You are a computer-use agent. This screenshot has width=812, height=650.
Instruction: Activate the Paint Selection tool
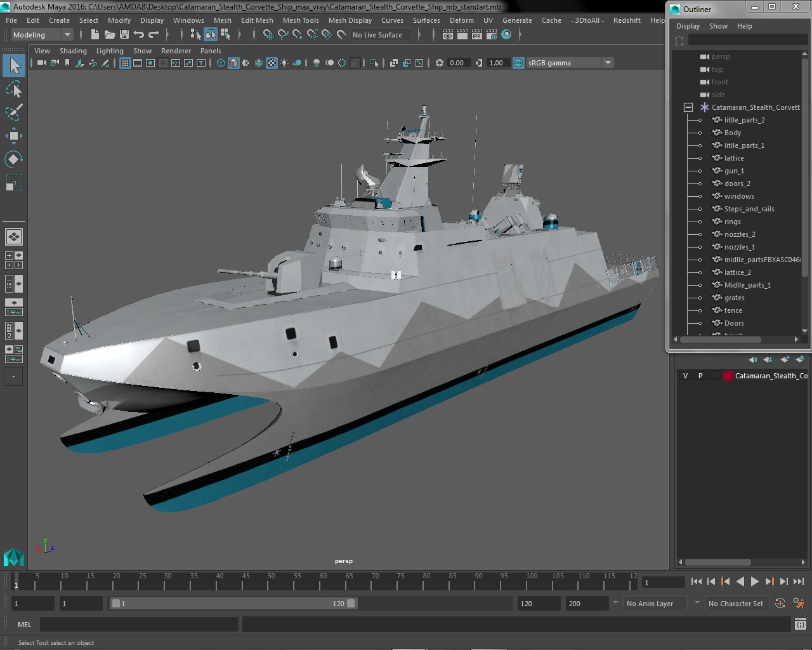[14, 112]
